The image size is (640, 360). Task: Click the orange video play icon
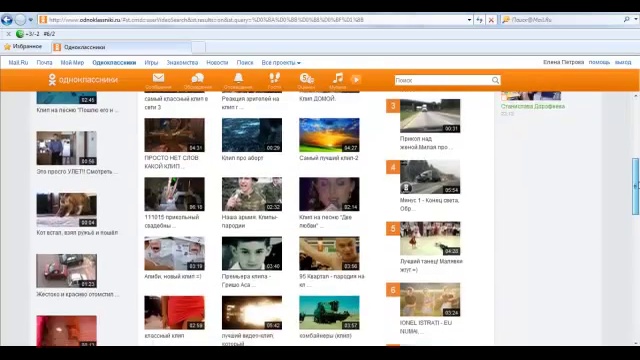(x=356, y=80)
